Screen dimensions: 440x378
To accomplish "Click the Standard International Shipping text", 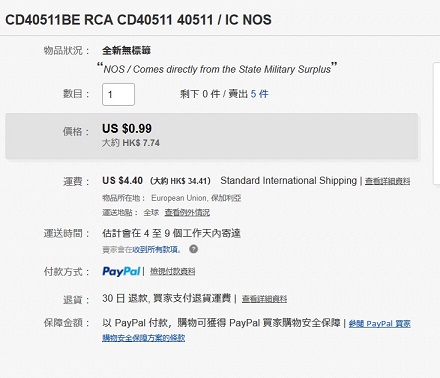I will [288, 180].
